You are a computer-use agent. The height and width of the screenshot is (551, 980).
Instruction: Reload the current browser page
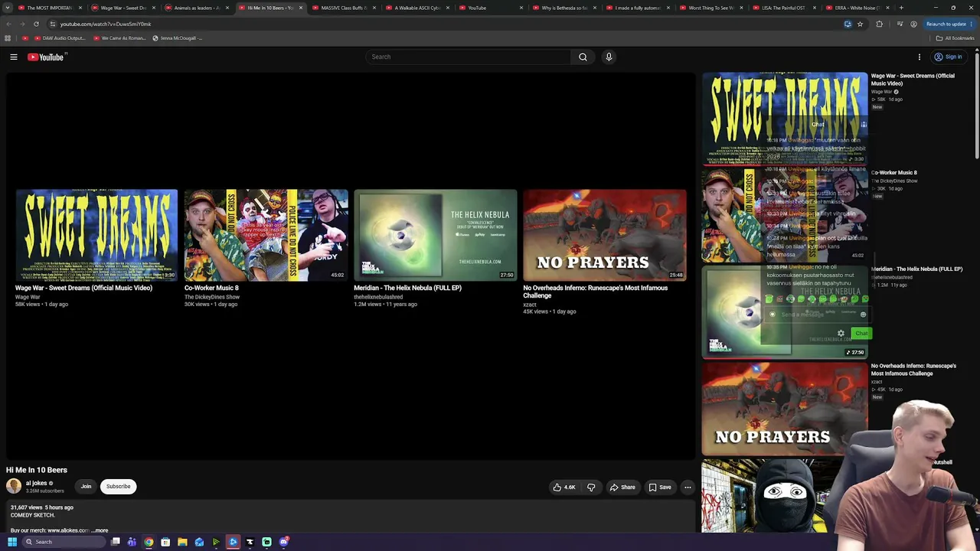pos(36,24)
